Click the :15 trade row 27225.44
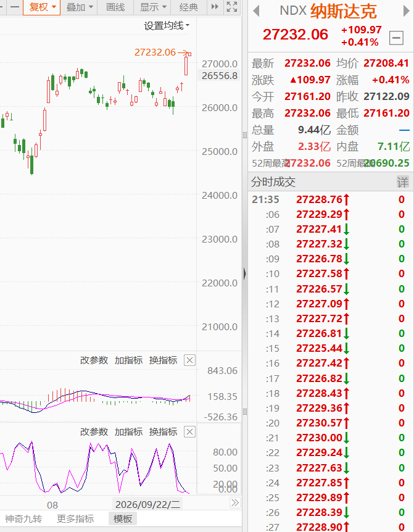414x532 pixels. click(331, 349)
